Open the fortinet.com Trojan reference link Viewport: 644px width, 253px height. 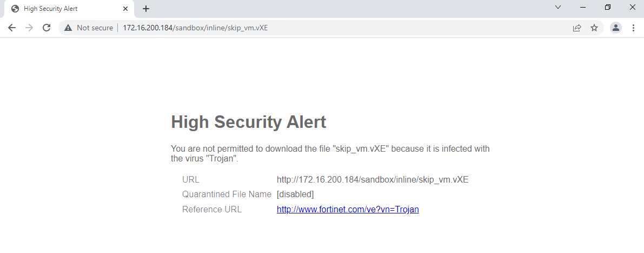point(348,209)
